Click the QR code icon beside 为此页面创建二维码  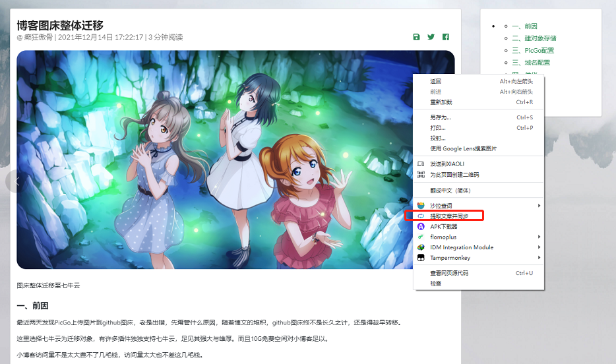click(421, 175)
